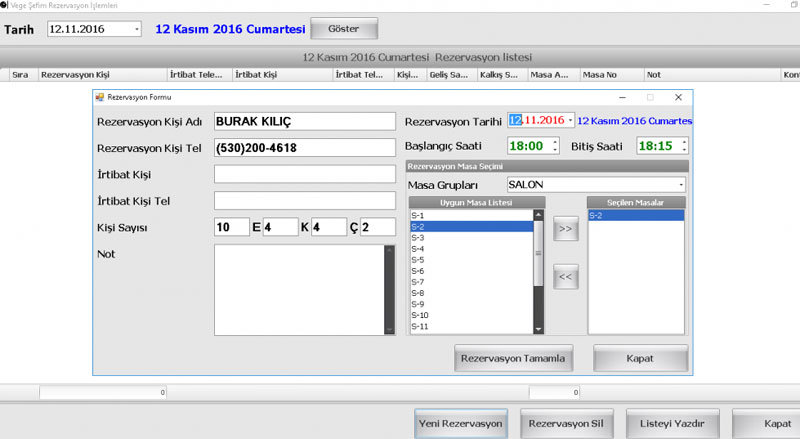Click Rezervasyon Tamamla button
Viewport: 800px width, 439px height.
click(x=513, y=358)
